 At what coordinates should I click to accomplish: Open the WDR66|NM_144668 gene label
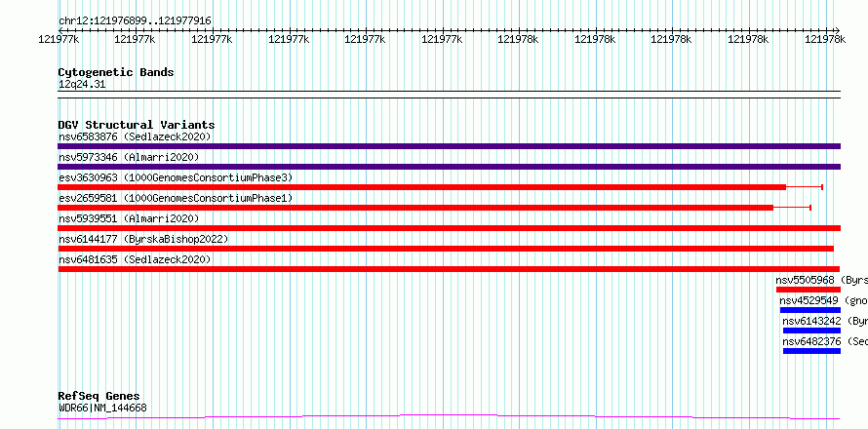[102, 409]
